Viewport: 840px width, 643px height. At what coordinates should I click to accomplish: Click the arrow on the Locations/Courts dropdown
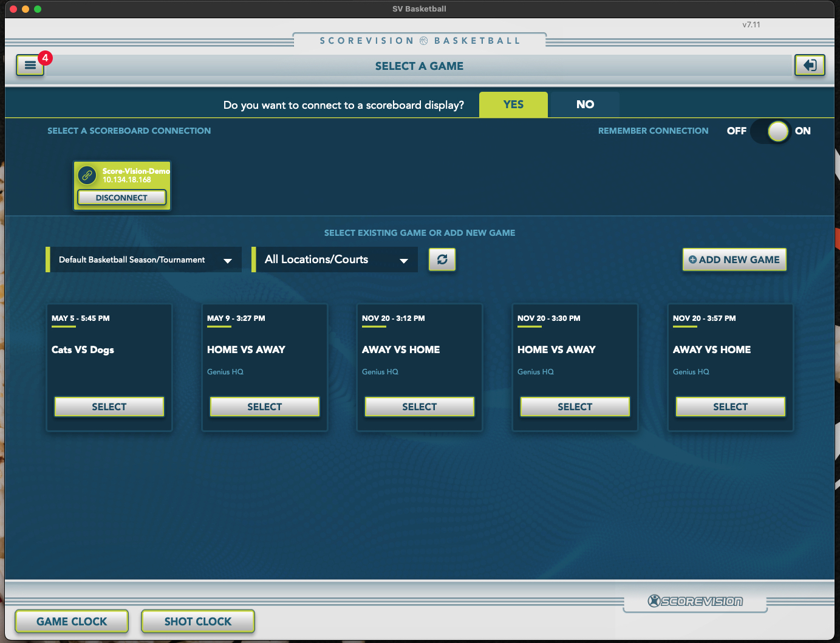pyautogui.click(x=404, y=260)
